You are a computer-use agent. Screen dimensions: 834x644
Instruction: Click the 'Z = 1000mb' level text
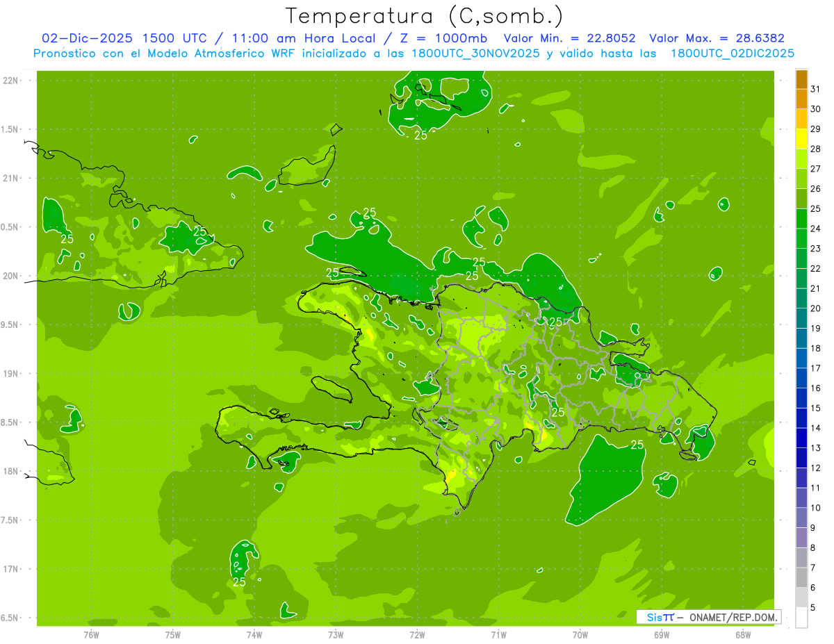[441, 38]
